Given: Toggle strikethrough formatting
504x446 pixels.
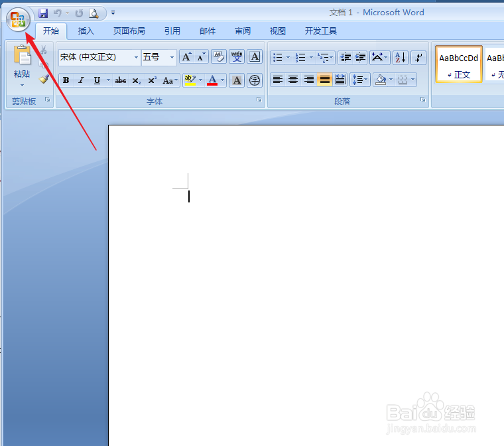Looking at the screenshot, I should tap(121, 80).
